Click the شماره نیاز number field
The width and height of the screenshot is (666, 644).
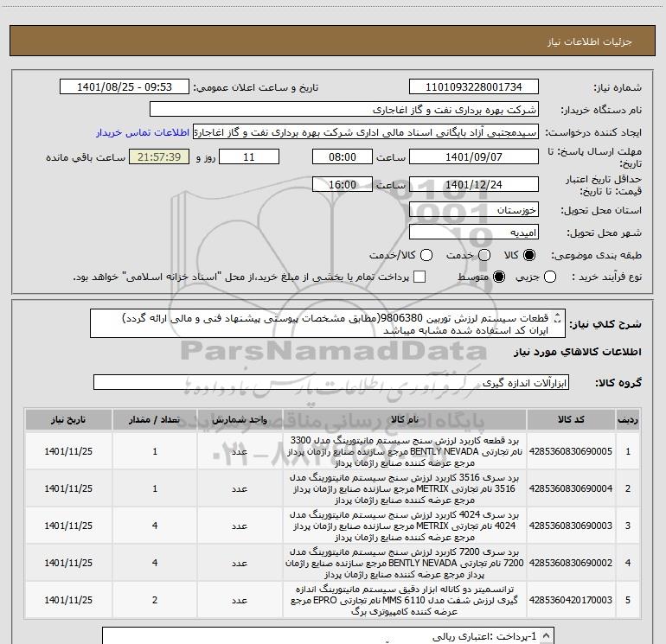[x=474, y=87]
